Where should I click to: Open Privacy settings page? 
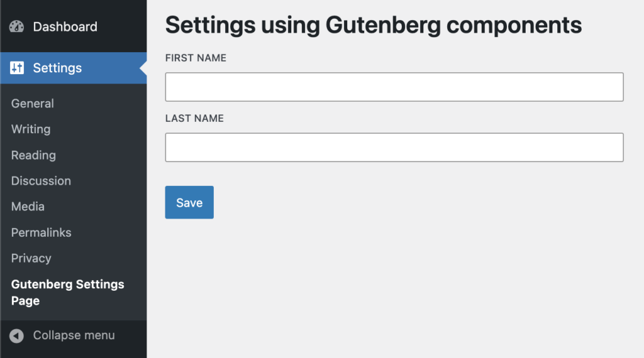pos(31,258)
